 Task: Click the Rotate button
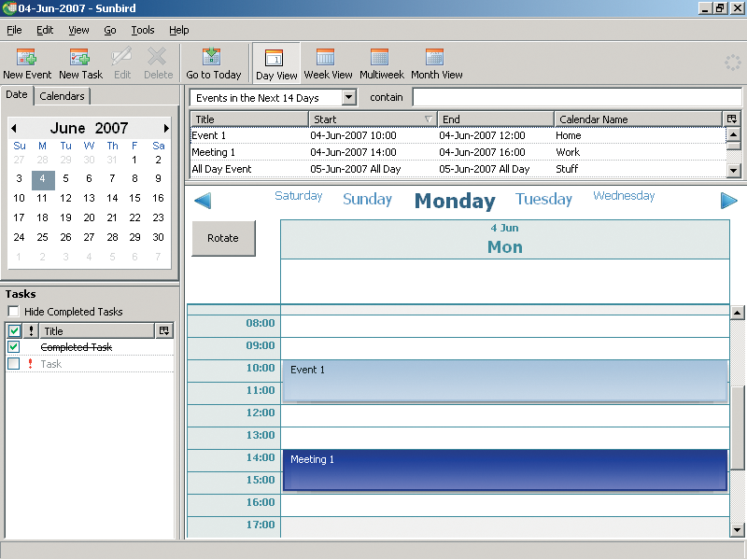[223, 238]
